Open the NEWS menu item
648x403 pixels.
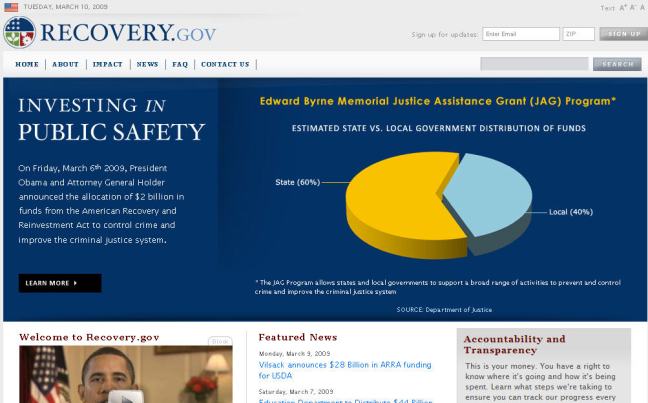point(148,64)
